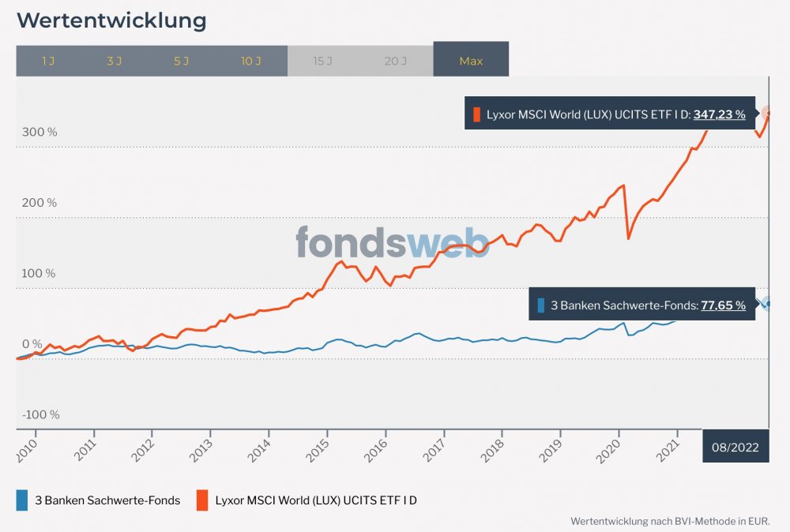The width and height of the screenshot is (790, 532).
Task: Click the orange Lyxor legend swatch
Action: pos(202,500)
